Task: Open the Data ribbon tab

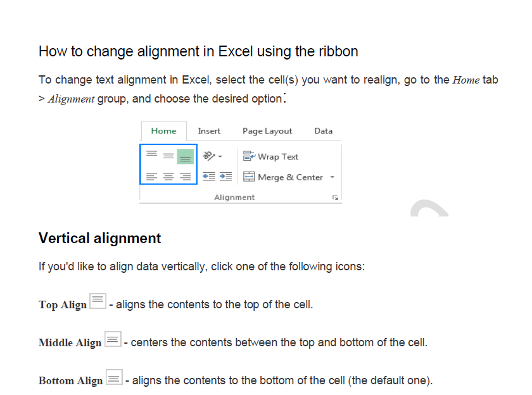Action: pos(323,131)
